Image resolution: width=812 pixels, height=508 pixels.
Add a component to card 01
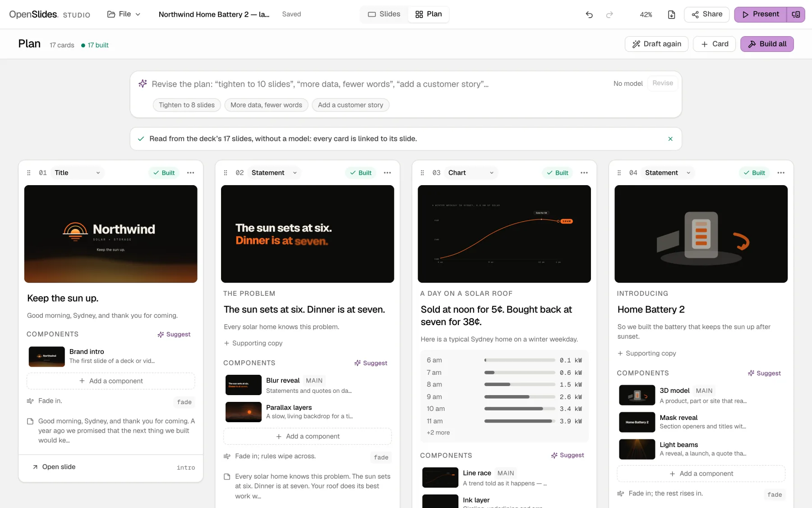pos(111,381)
